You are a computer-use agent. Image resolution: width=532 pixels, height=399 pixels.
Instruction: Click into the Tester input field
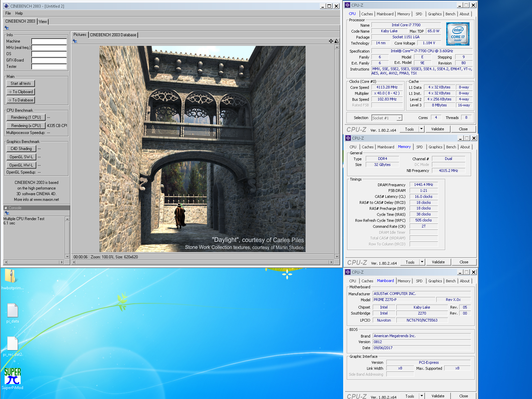(x=49, y=67)
